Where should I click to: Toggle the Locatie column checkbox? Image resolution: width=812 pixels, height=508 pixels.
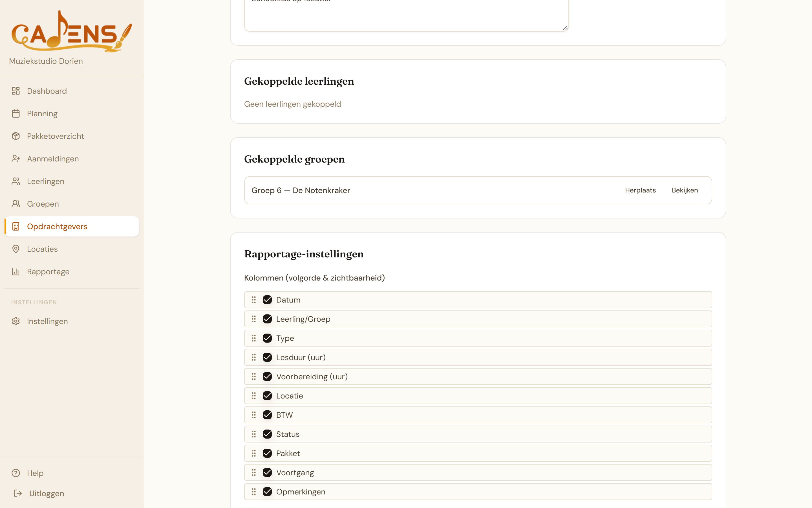(267, 396)
